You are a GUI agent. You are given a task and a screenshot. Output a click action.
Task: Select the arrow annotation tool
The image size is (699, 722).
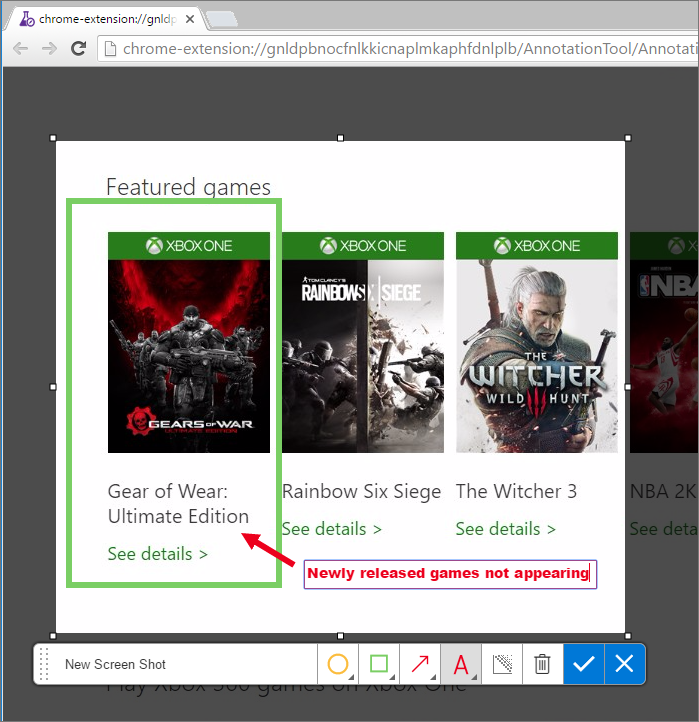(420, 664)
